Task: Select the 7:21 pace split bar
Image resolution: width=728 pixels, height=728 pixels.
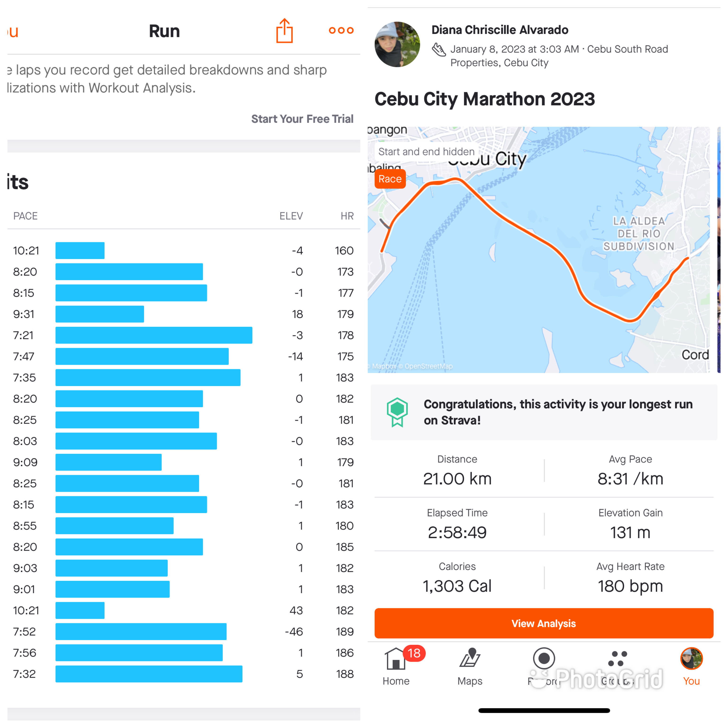Action: click(154, 335)
